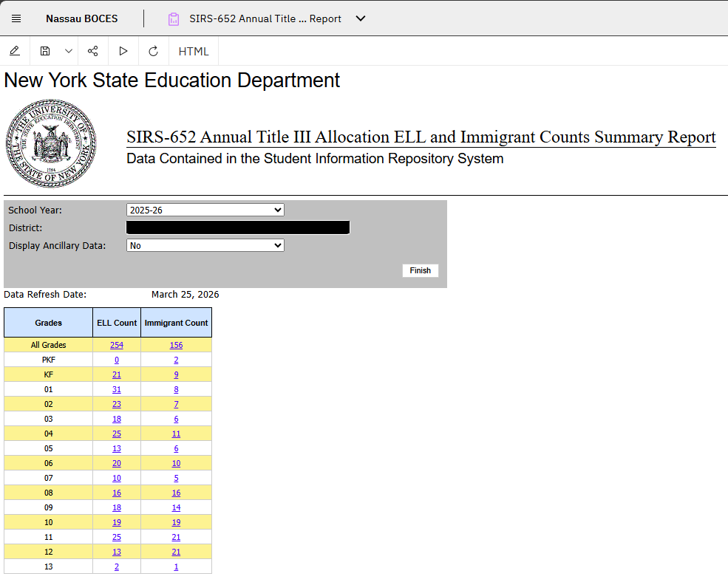This screenshot has width=728, height=582.
Task: Open All Grades immigrant count 156 link
Action: tap(176, 345)
